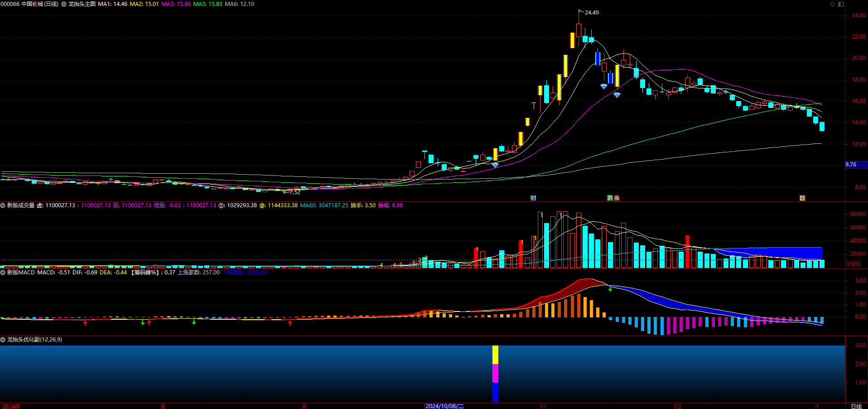Click the 2024/10/08/二 date marker

(x=444, y=406)
